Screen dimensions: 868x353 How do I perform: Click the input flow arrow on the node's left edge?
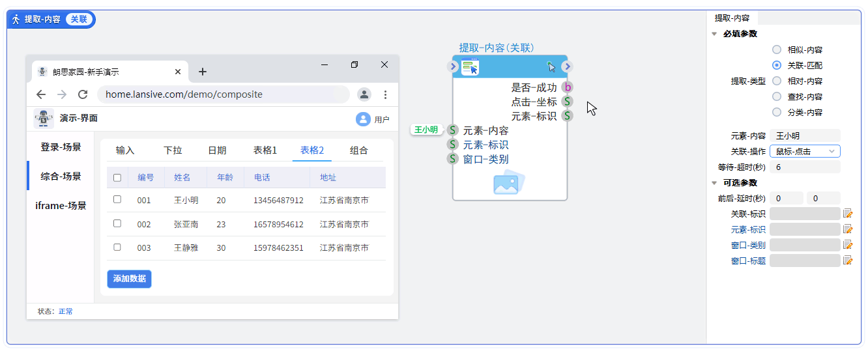pos(454,66)
